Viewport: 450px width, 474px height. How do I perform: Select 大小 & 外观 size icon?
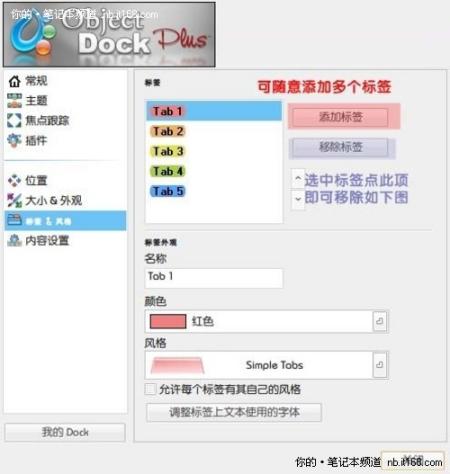click(14, 201)
